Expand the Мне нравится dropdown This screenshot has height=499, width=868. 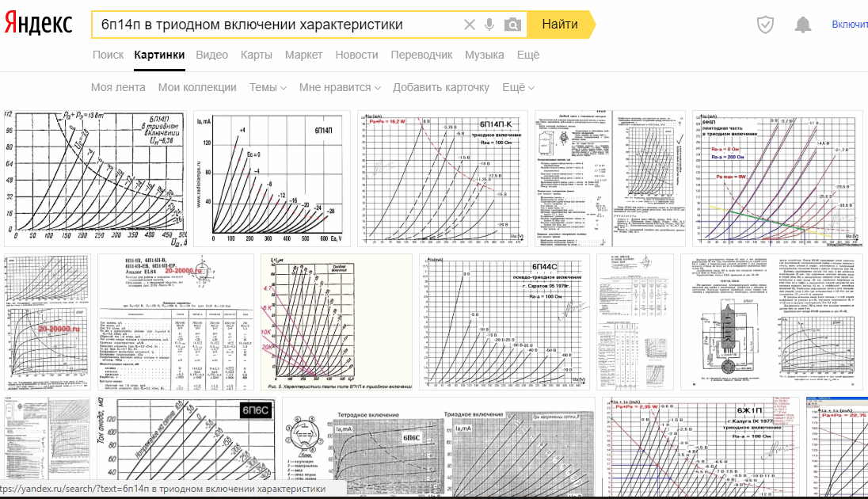point(340,87)
